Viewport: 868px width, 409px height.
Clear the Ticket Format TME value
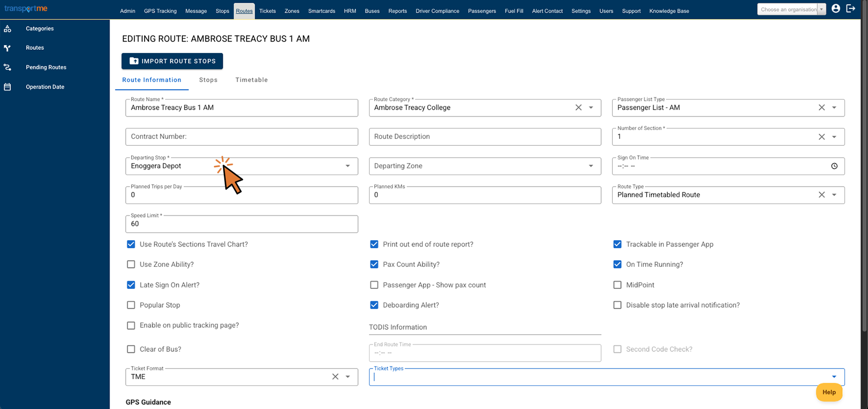point(335,376)
